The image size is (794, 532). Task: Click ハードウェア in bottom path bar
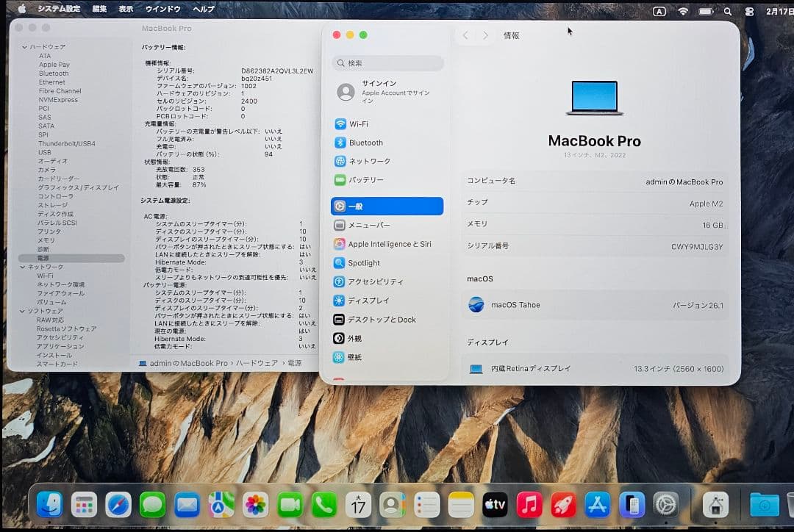point(257,363)
